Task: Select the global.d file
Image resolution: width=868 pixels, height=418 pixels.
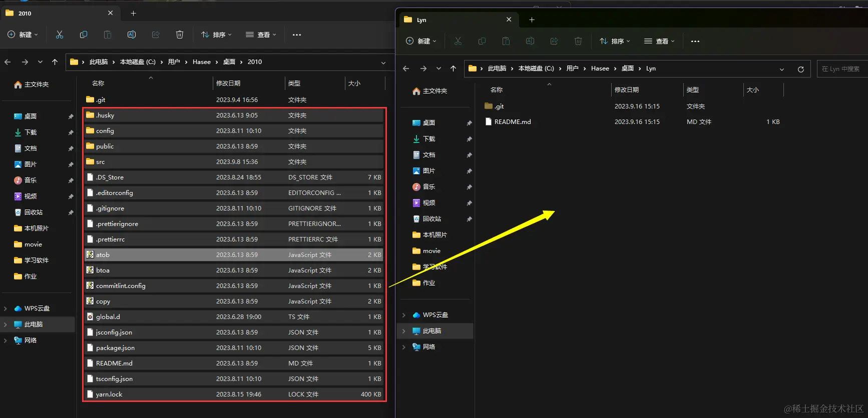Action: [x=234, y=317]
